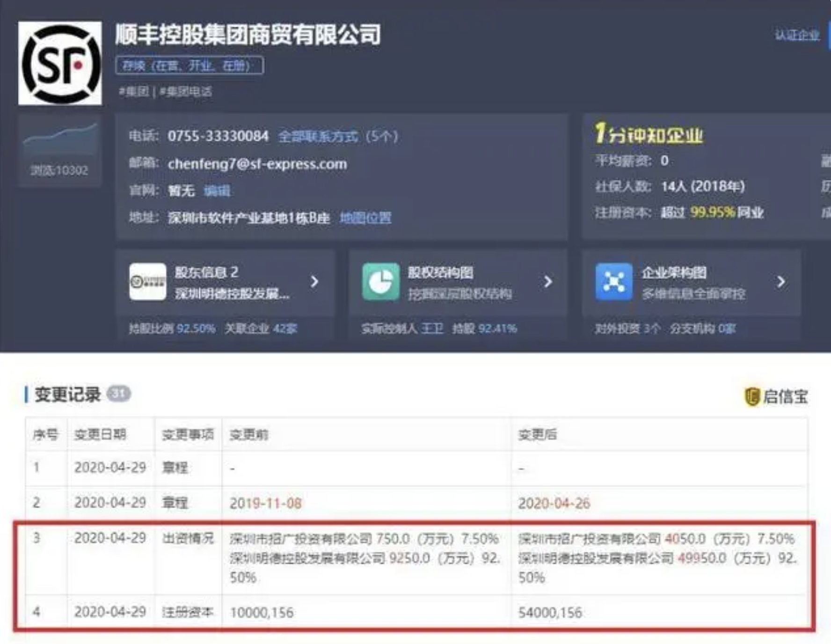Image resolution: width=831 pixels, height=644 pixels.
Task: Click the 编辑 link next to 官网
Action: click(217, 191)
